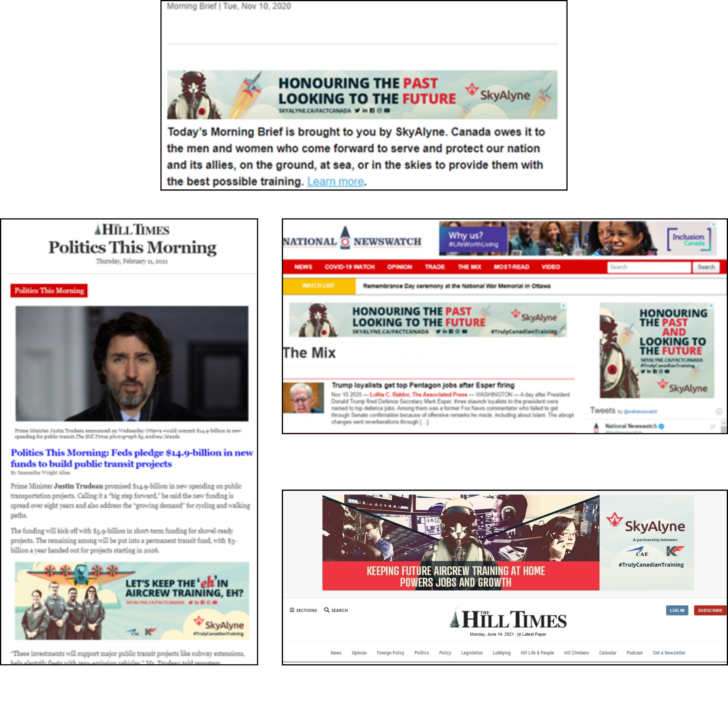Open the Hill Climbers tab

pos(576,653)
